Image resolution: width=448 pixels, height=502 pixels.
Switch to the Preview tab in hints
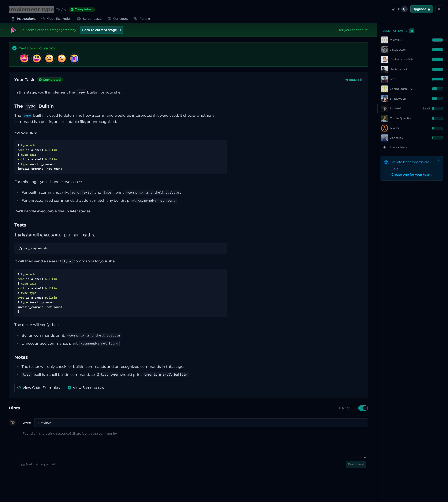point(44,423)
